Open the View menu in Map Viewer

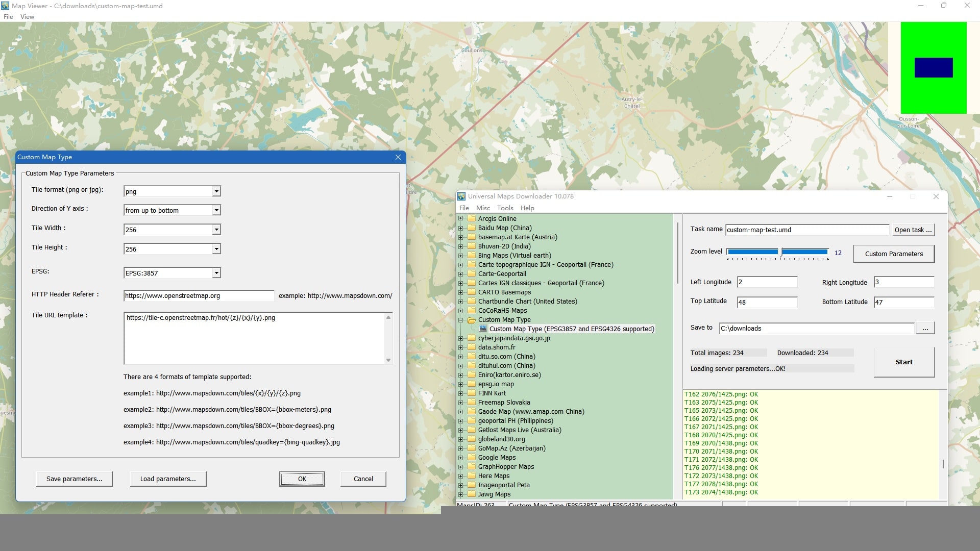click(27, 17)
